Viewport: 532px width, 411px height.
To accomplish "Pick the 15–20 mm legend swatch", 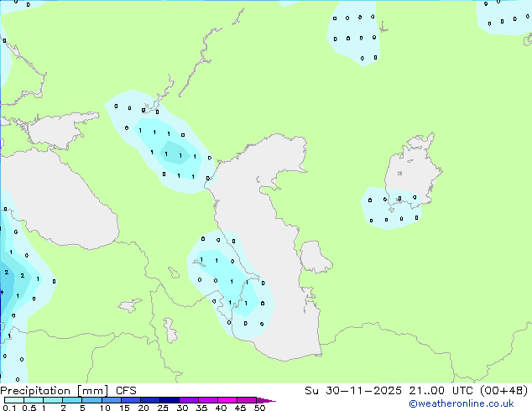I will [x=131, y=400].
